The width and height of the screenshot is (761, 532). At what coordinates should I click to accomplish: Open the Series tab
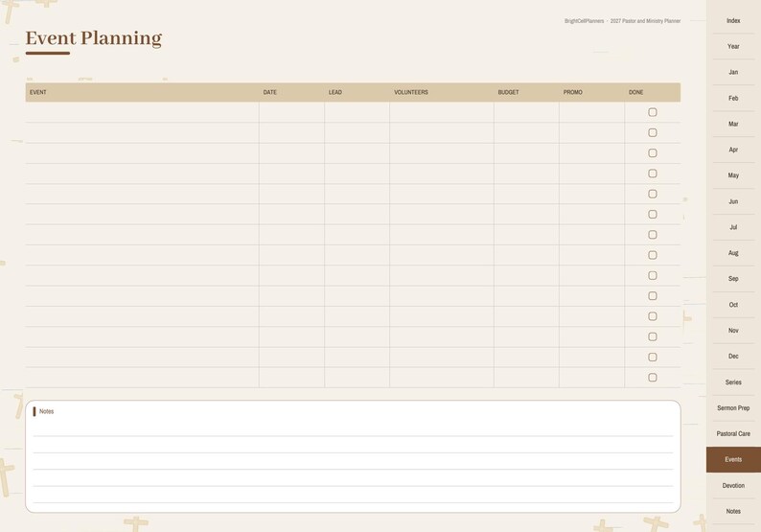(x=733, y=382)
